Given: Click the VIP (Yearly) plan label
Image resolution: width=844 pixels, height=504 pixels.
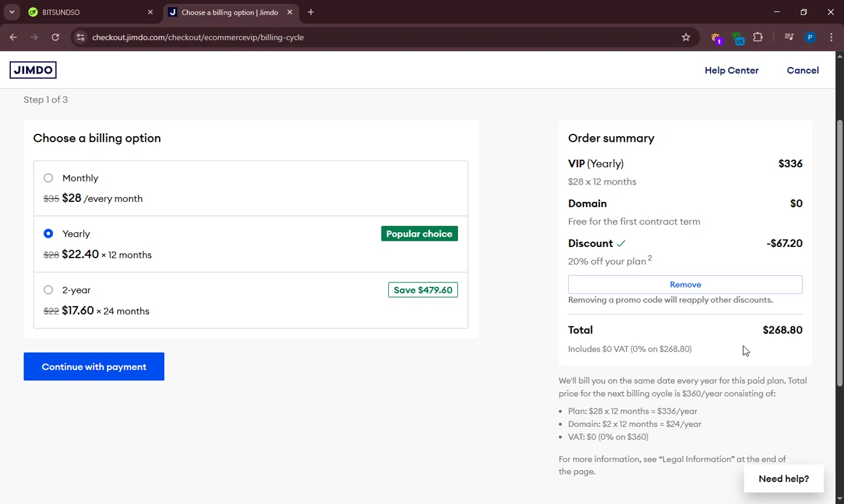Looking at the screenshot, I should [596, 164].
